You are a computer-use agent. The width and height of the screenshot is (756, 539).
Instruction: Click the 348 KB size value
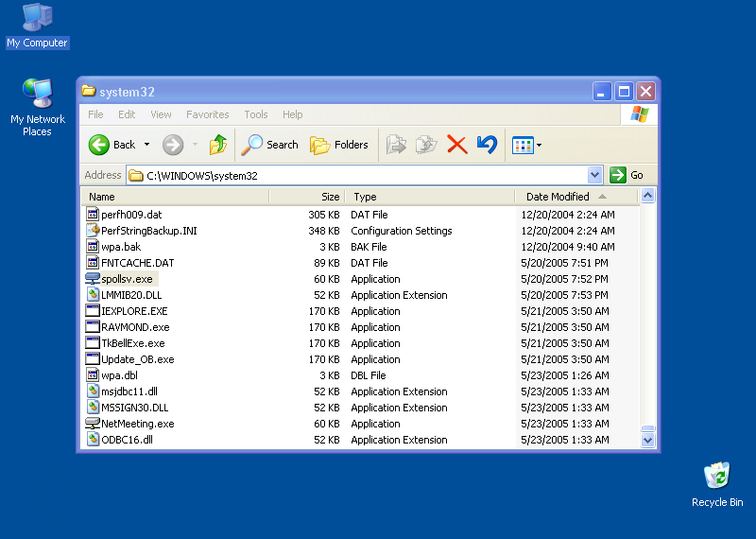(324, 231)
